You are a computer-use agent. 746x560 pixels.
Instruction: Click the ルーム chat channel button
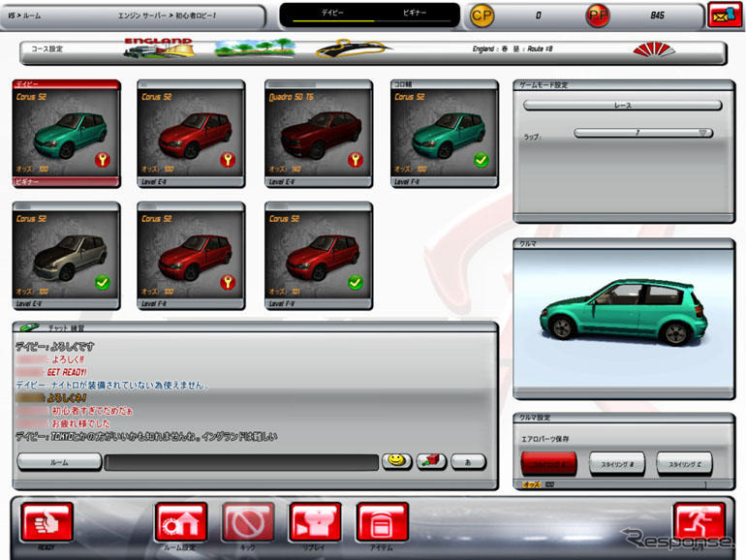coord(59,461)
